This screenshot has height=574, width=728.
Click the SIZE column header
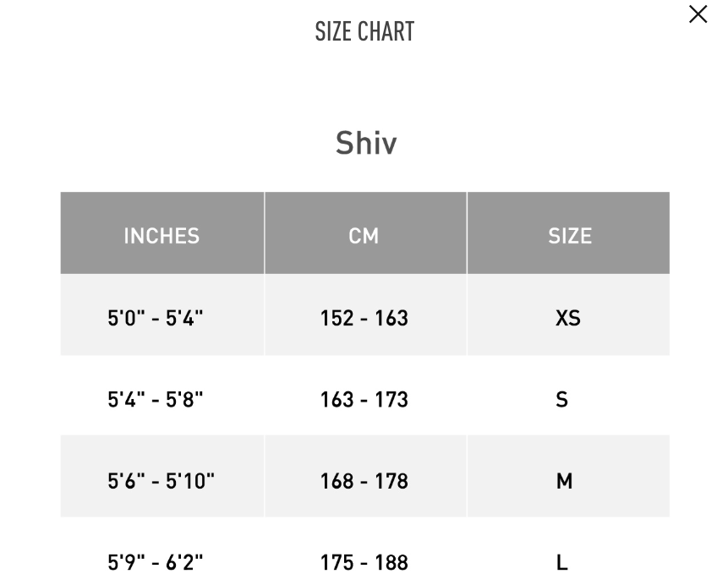[568, 235]
